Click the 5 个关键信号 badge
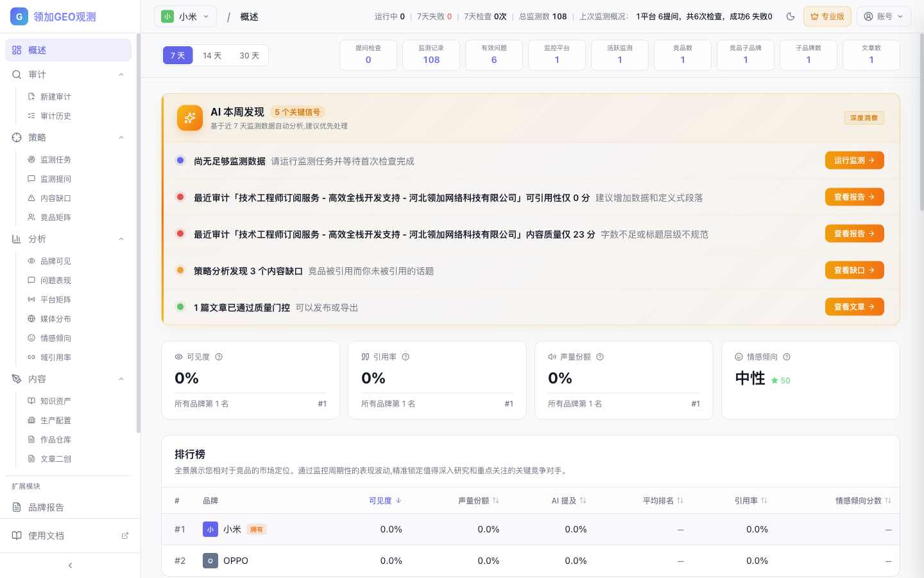This screenshot has height=578, width=924. tap(297, 112)
